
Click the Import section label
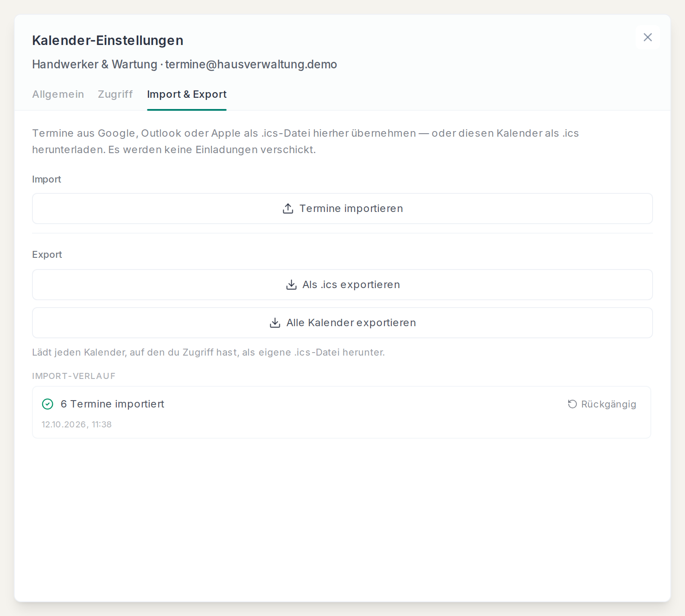click(x=47, y=179)
